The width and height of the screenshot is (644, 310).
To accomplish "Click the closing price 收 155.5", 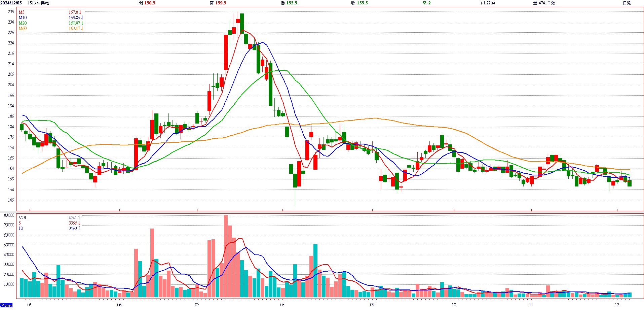I will tap(359, 3).
